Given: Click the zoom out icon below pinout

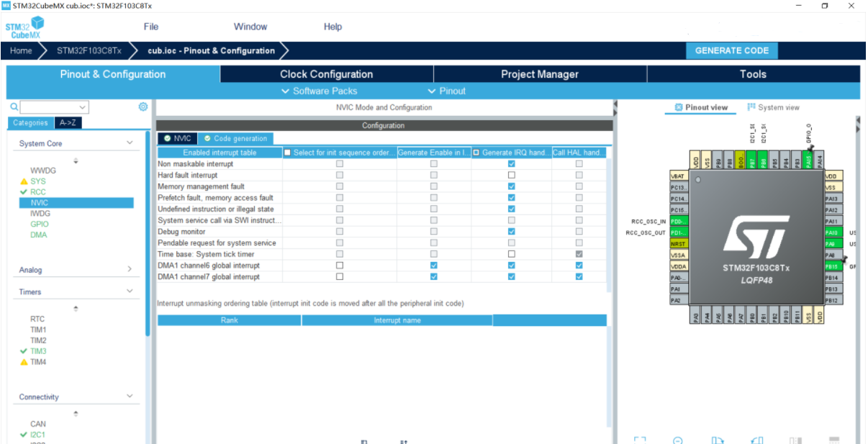Looking at the screenshot, I should tap(678, 440).
